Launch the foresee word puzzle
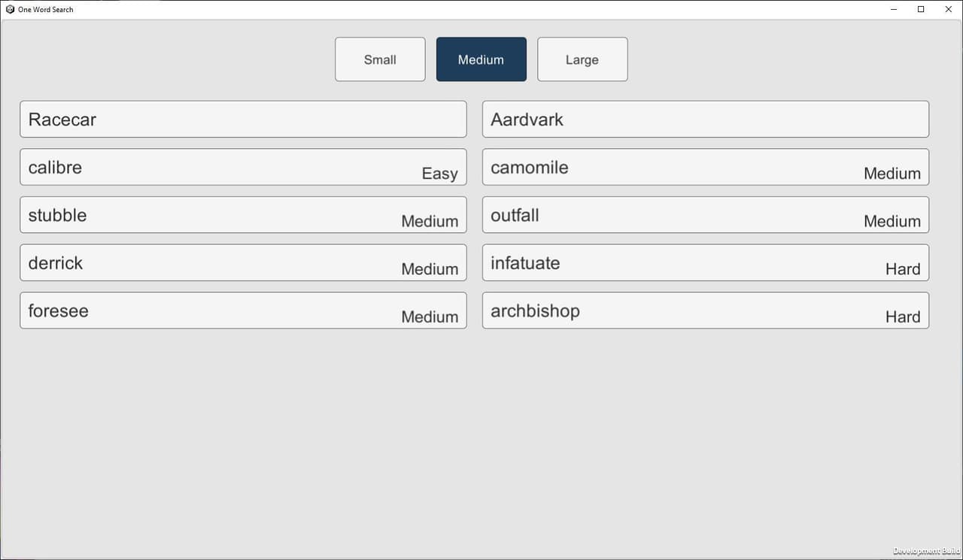The image size is (963, 560). (243, 310)
